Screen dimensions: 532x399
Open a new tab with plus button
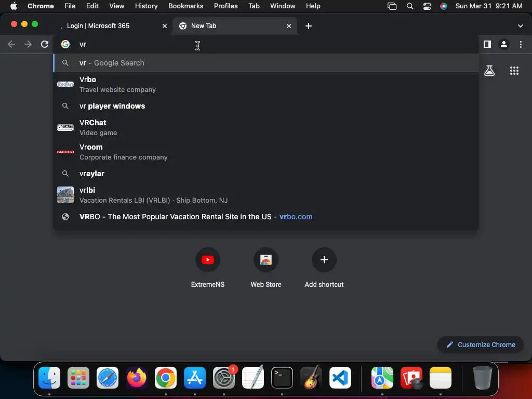point(309,26)
